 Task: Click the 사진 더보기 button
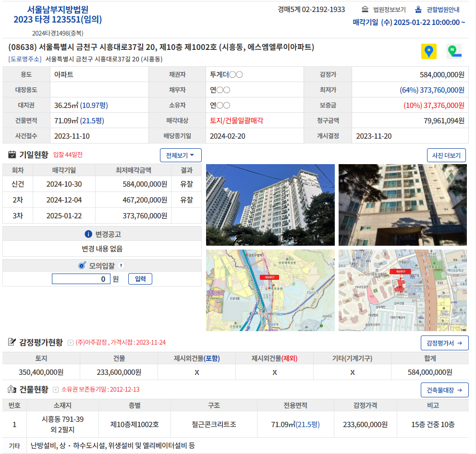(x=446, y=155)
